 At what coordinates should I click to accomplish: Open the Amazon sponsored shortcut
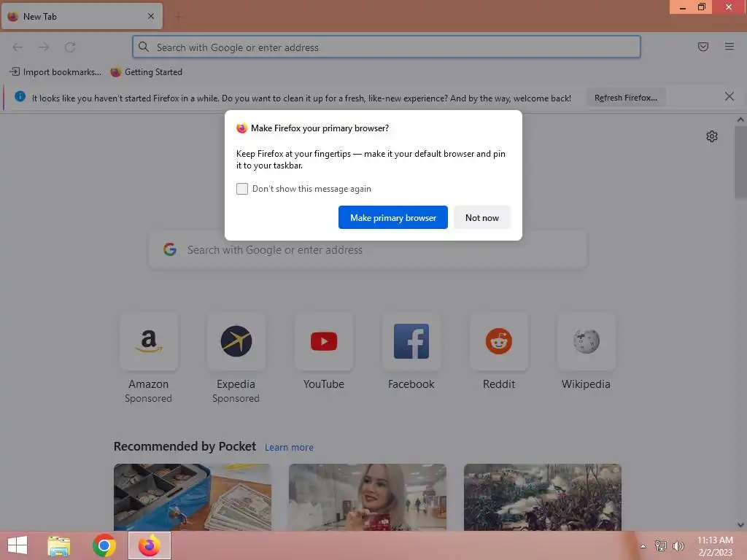pos(149,359)
